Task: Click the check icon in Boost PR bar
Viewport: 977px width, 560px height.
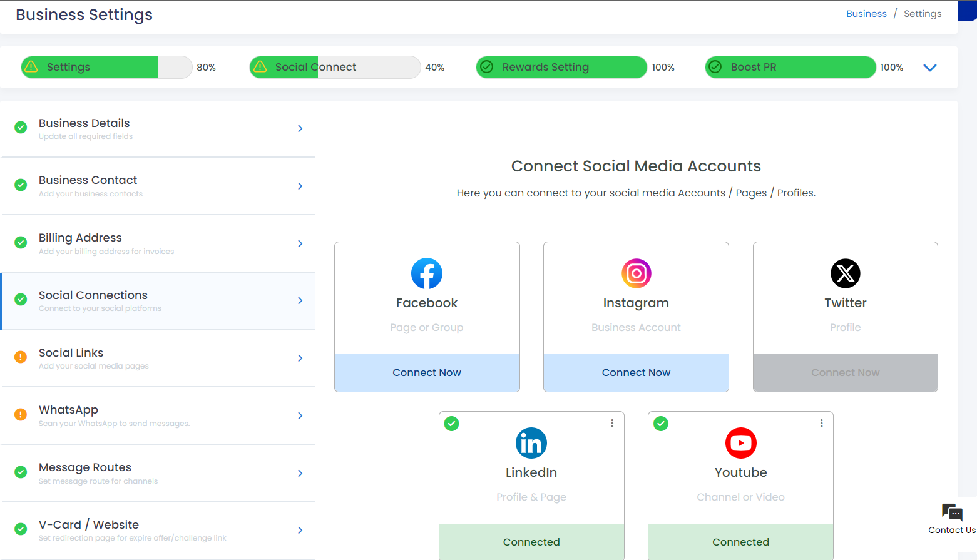Action: pos(715,67)
